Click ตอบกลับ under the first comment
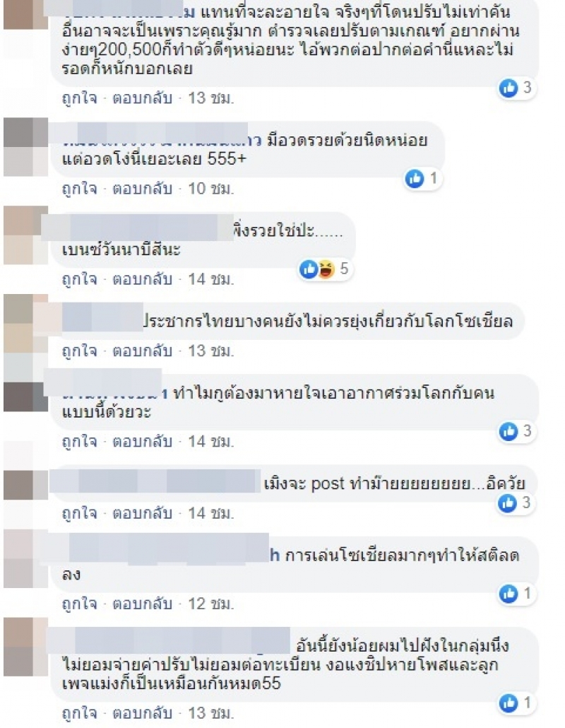Screen dimensions: 565x728 (x=143, y=98)
